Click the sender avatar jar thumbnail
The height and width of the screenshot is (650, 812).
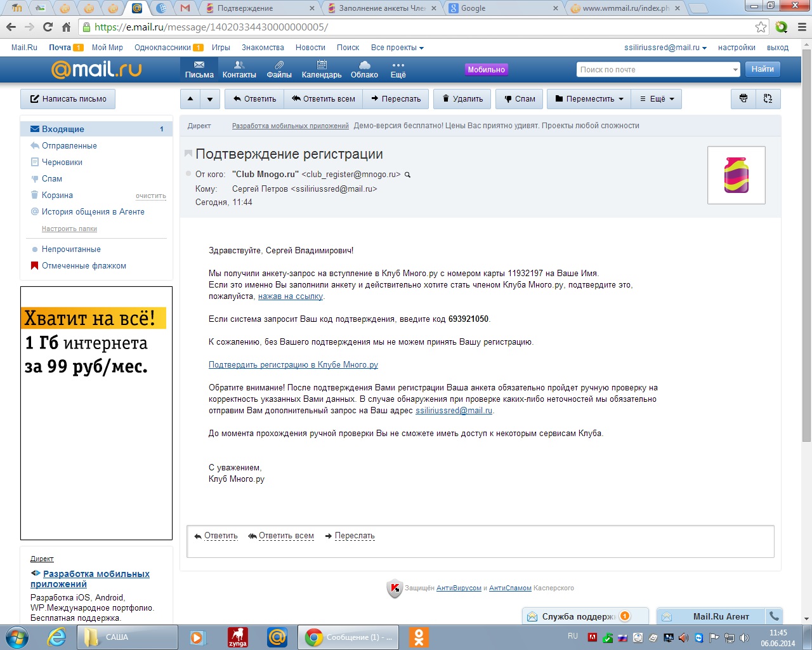(x=736, y=175)
